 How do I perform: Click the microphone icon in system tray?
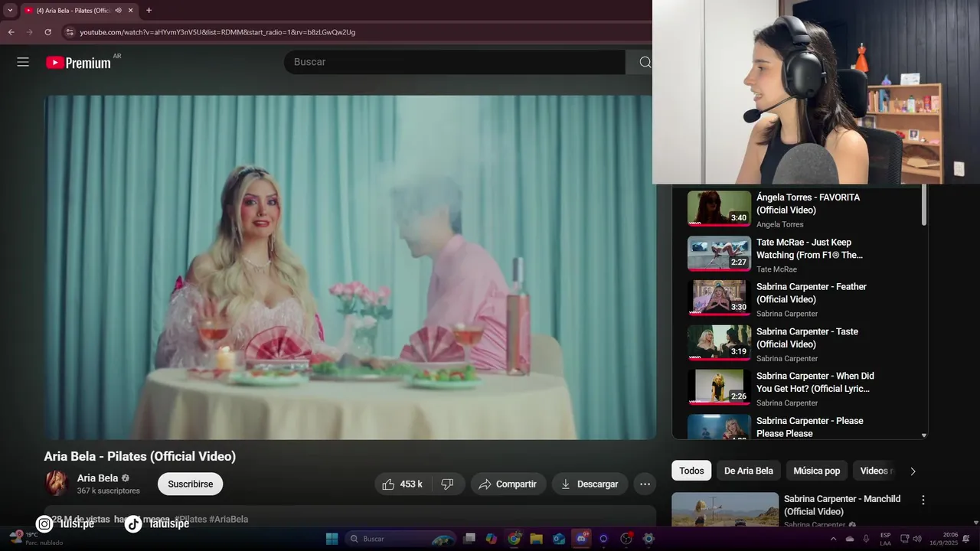[866, 539]
